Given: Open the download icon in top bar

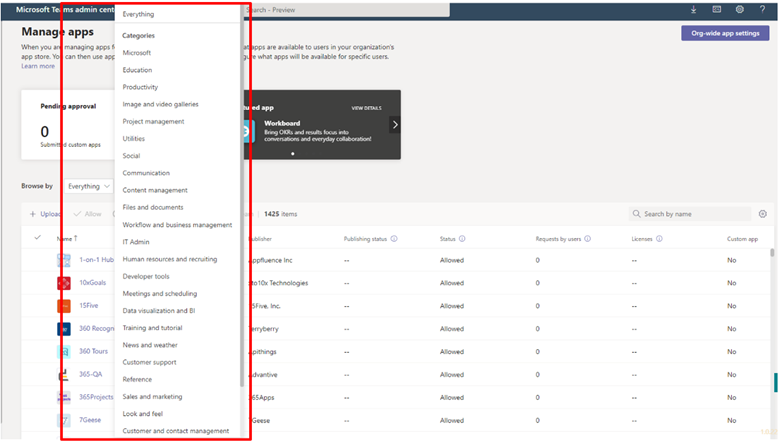Looking at the screenshot, I should 694,9.
